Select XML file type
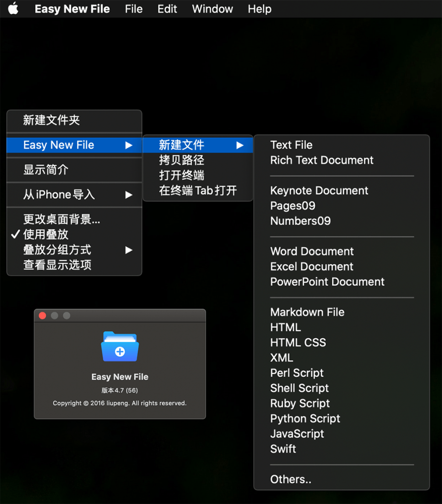The height and width of the screenshot is (504, 442). 342,358
